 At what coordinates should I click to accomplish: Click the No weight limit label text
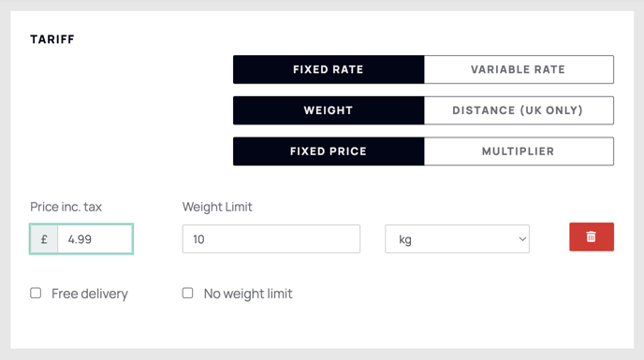(248, 294)
